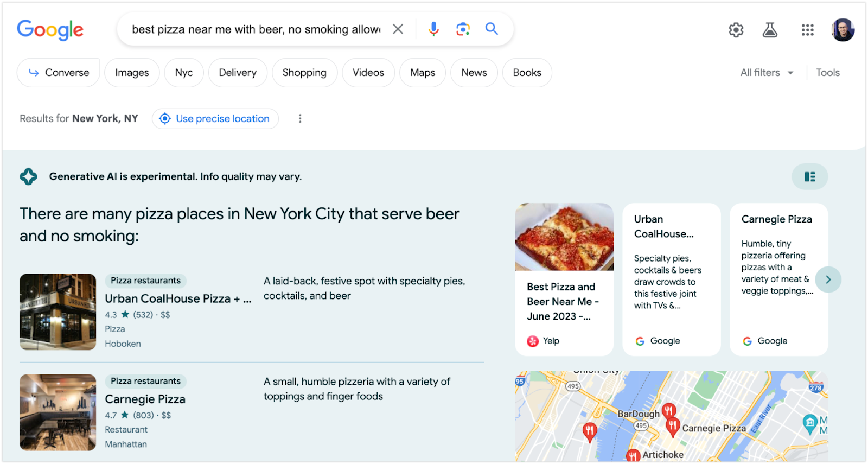868x464 pixels.
Task: Click BarDough restaurant pin on map
Action: (669, 411)
